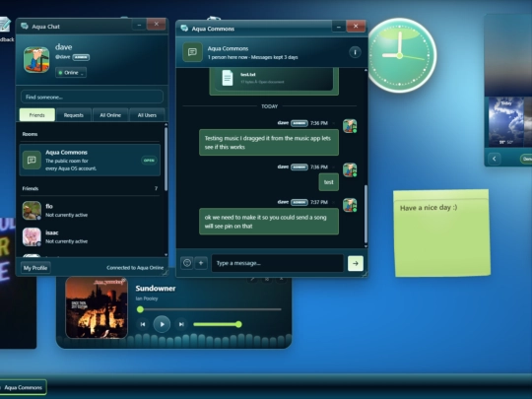The height and width of the screenshot is (399, 532).
Task: Click the plus attachment button in chat
Action: [201, 263]
